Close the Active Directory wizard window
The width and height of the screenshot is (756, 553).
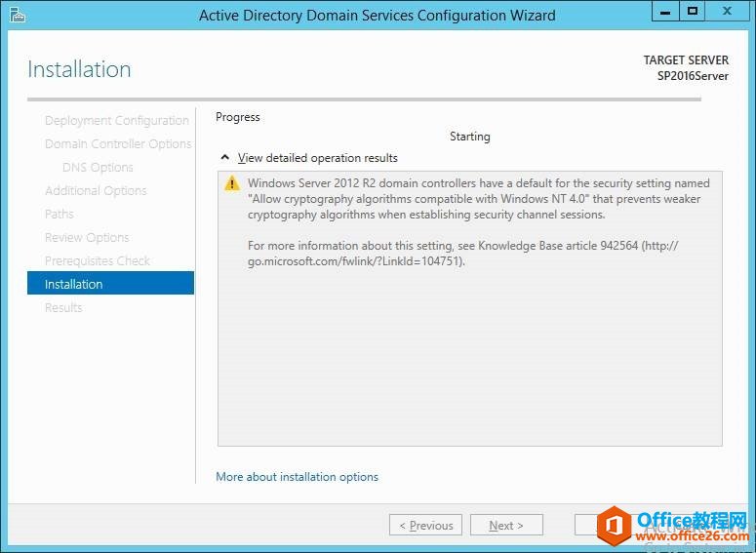tap(728, 11)
